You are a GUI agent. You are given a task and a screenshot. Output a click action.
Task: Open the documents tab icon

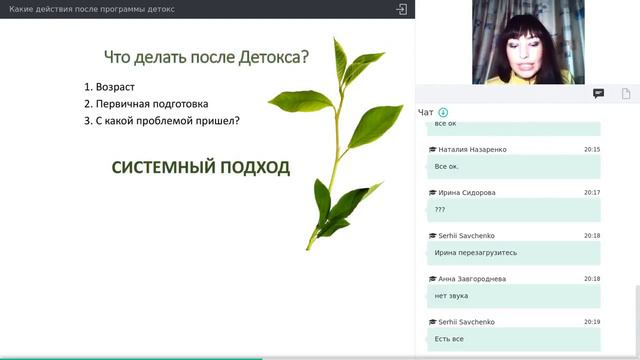click(626, 94)
